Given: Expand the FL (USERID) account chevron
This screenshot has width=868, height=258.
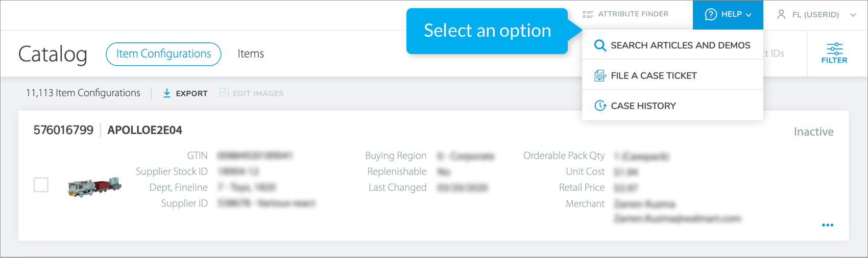Looking at the screenshot, I should point(853,15).
